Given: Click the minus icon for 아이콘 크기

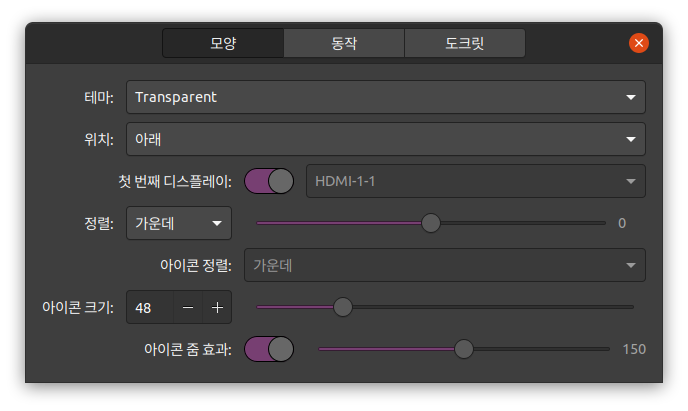Looking at the screenshot, I should point(188,307).
